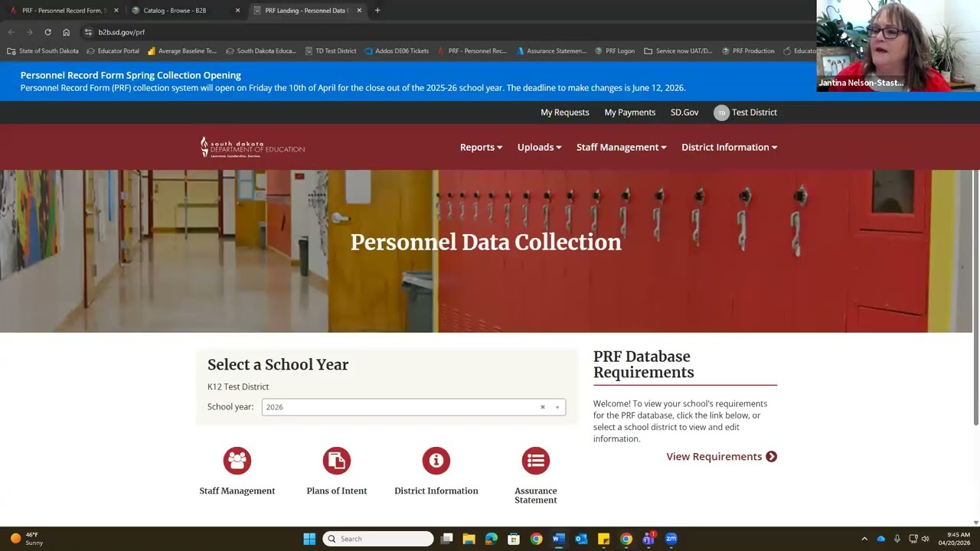Screen dimensions: 980x551
Task: Click the District Information text link below icon
Action: (436, 491)
